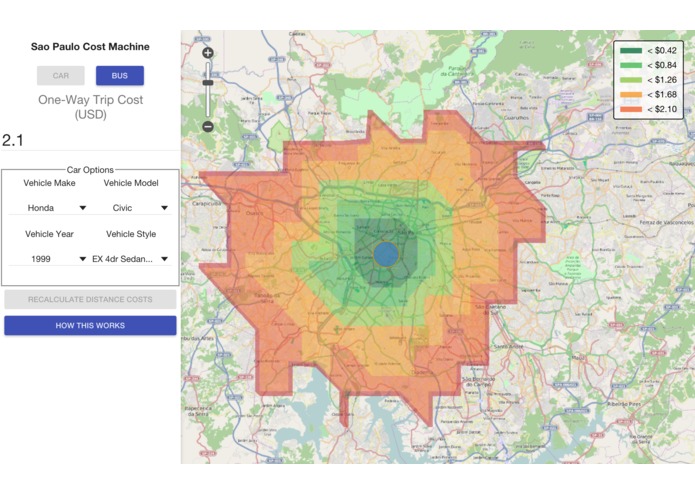Click the < $2.10 legend text
695x494 pixels.
tap(662, 109)
